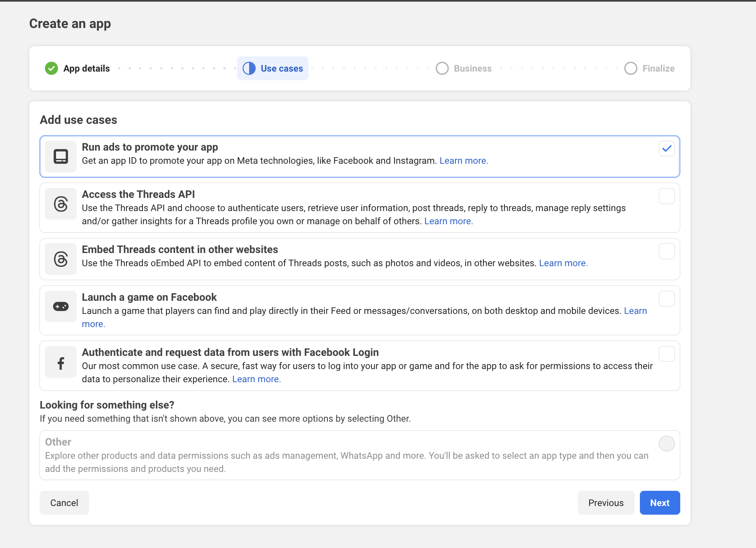Click the 'Add use cases' heading

[79, 120]
